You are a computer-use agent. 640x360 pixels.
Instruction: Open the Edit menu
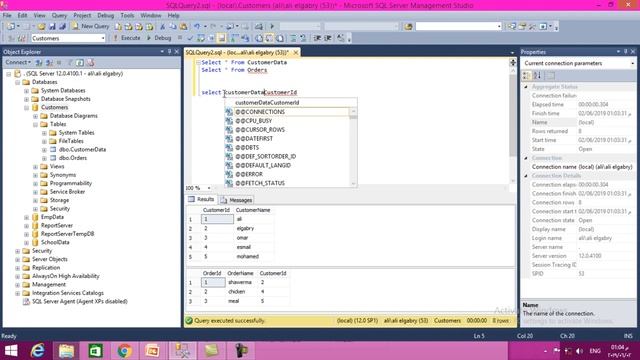click(x=22, y=16)
